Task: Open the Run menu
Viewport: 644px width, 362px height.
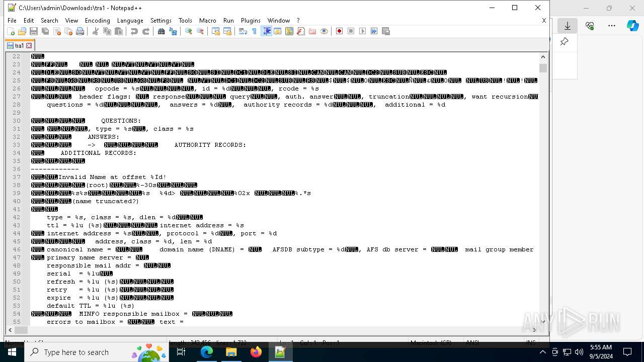Action: [x=228, y=21]
